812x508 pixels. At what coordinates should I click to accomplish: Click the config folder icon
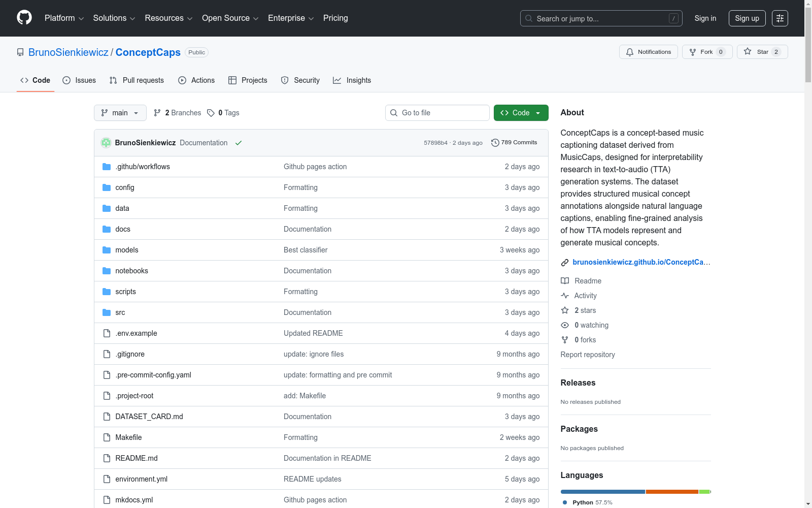pyautogui.click(x=107, y=187)
